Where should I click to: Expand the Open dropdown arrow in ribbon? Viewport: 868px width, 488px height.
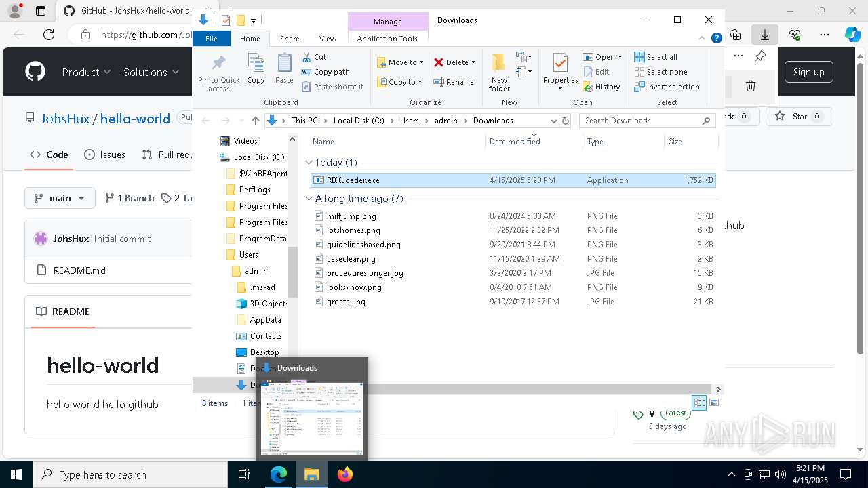click(620, 57)
